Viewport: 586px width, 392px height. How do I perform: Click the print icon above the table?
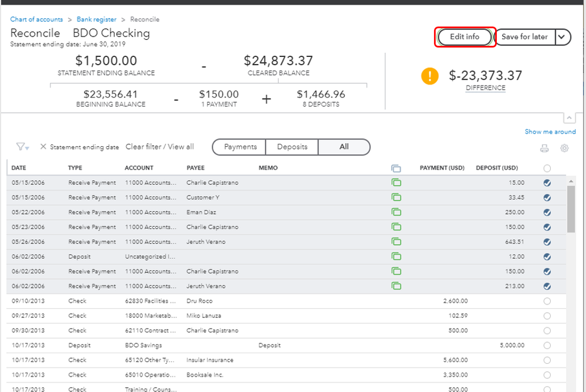click(x=544, y=148)
